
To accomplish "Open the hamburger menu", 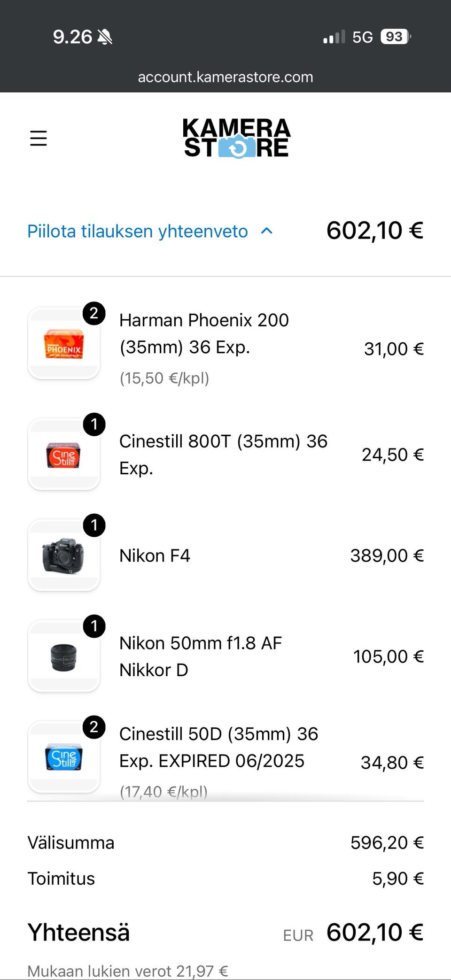I will (39, 139).
